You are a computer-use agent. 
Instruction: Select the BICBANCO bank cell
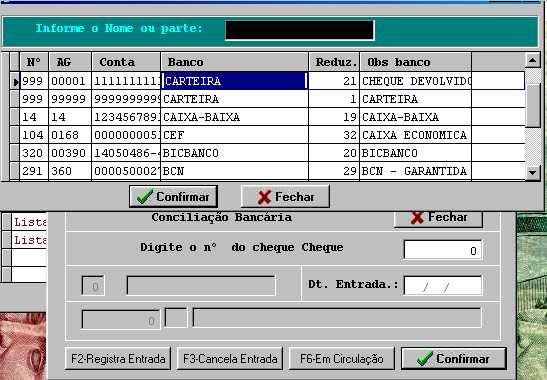[x=234, y=153]
